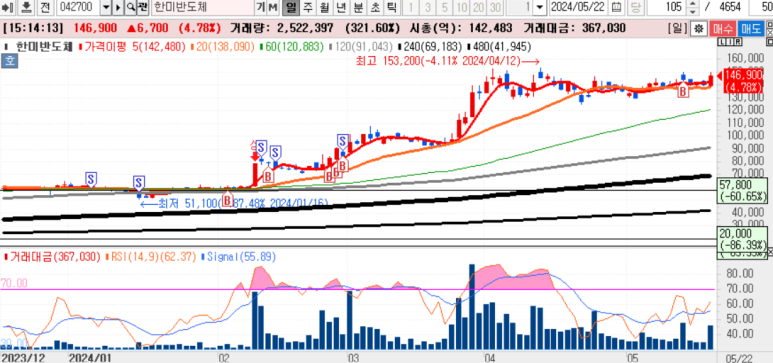Click the blue Signal(55.89) indicator legend

point(239,256)
